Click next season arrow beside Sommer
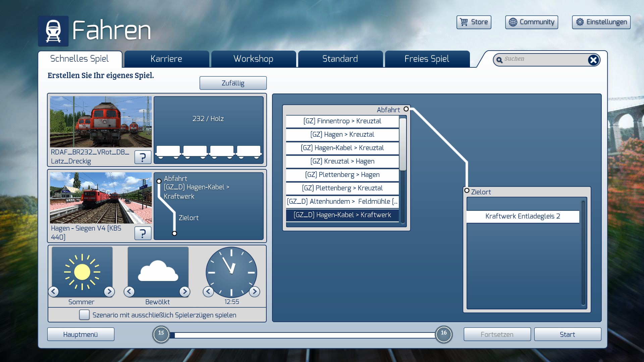 click(x=109, y=292)
